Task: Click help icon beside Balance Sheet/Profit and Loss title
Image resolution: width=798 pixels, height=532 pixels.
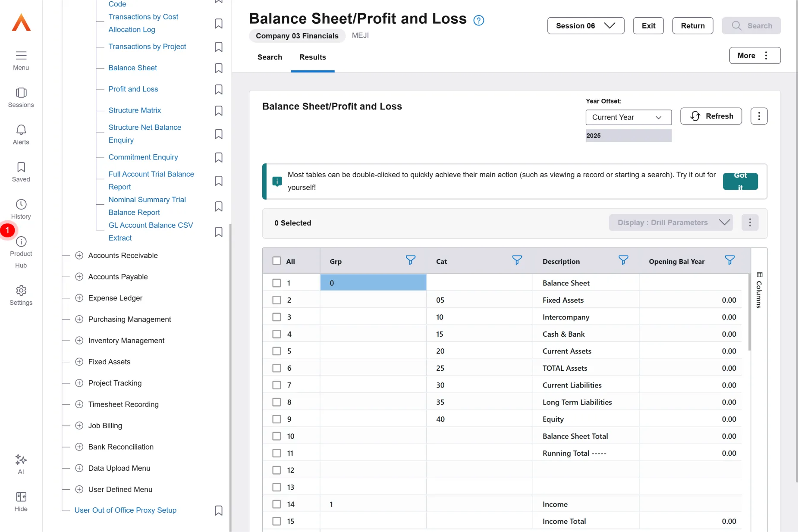Action: tap(479, 20)
